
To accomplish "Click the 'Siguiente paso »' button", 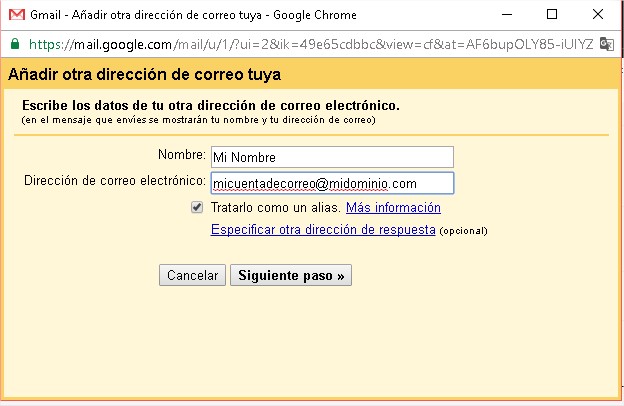I will point(290,275).
